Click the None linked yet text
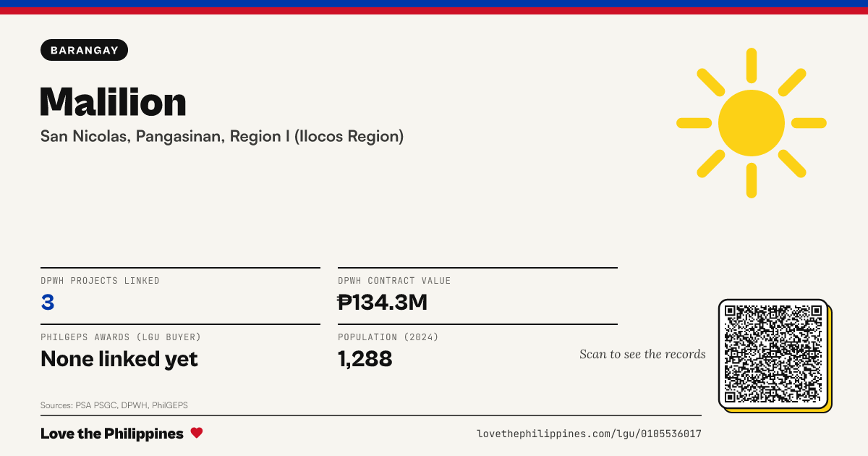Screen dimensions: 868x456 tap(119, 359)
